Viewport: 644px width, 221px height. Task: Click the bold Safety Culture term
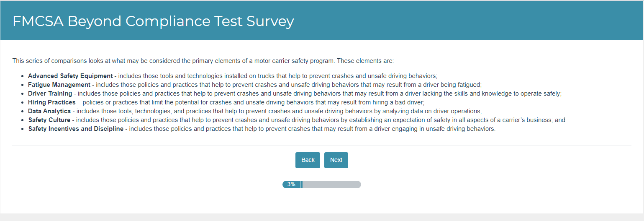click(x=49, y=120)
